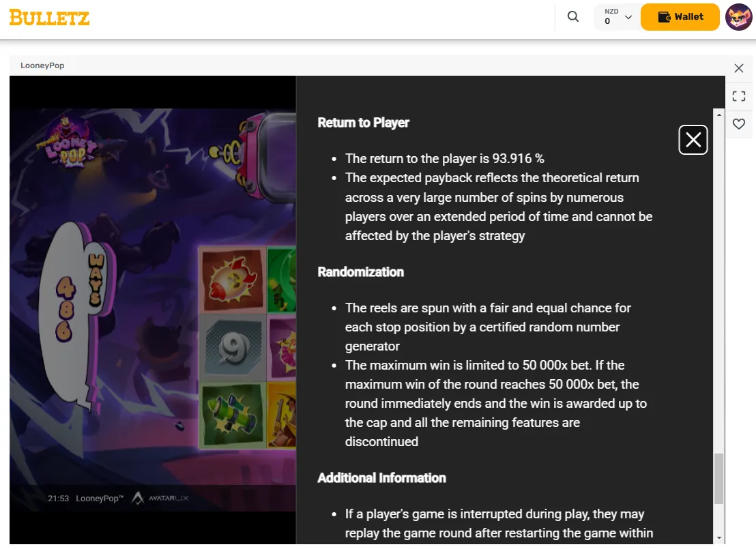Toggle fullscreen mode for the game
The height and width of the screenshot is (549, 756).
pyautogui.click(x=739, y=96)
